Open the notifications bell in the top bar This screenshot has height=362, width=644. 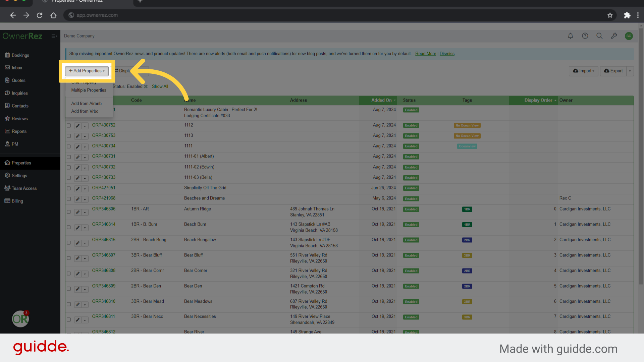pos(571,36)
